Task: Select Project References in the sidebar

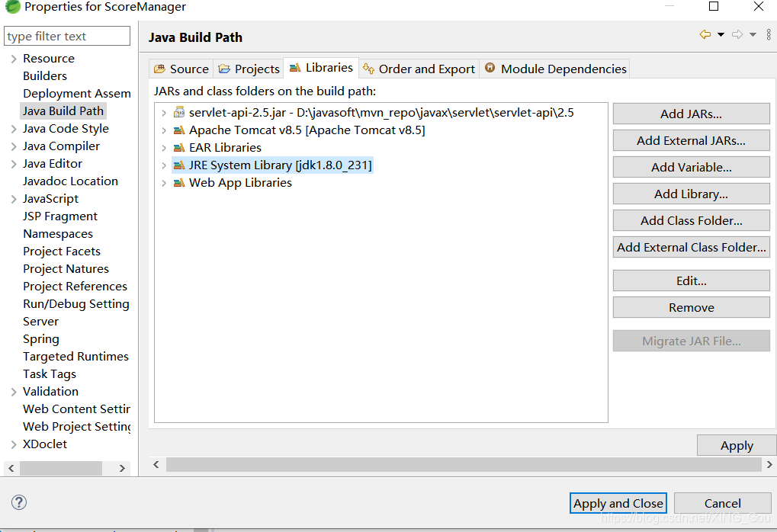Action: point(75,287)
